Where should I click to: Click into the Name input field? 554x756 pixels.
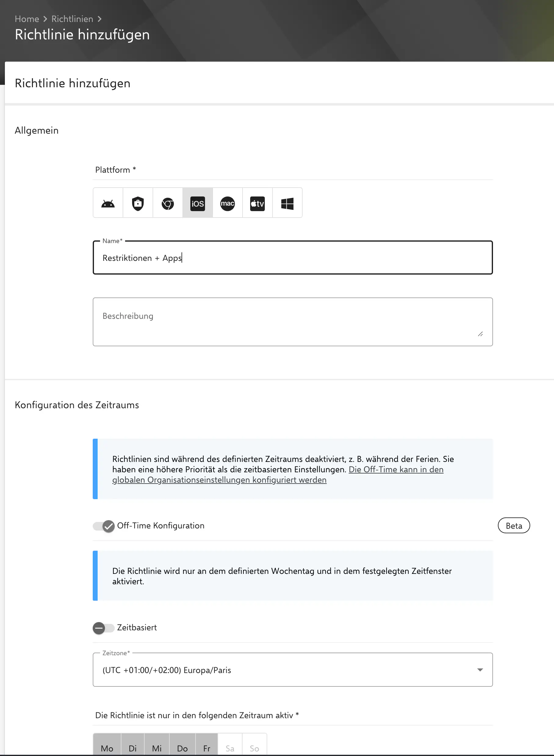(293, 258)
